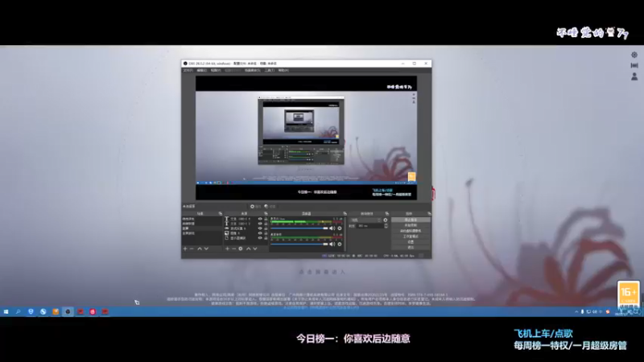The image size is (644, 362).
Task: Pop out the 场景转换 (Transitions) dock via header icon
Action: pyautogui.click(x=386, y=214)
